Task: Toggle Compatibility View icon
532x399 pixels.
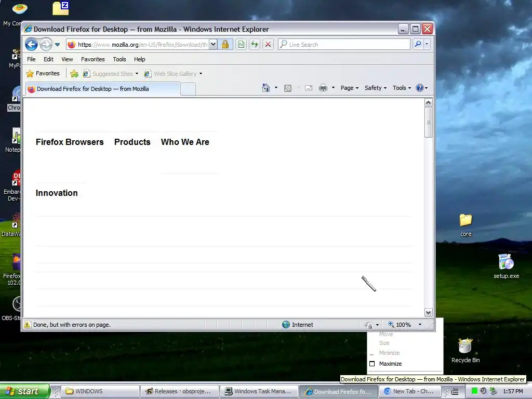Action: click(241, 45)
